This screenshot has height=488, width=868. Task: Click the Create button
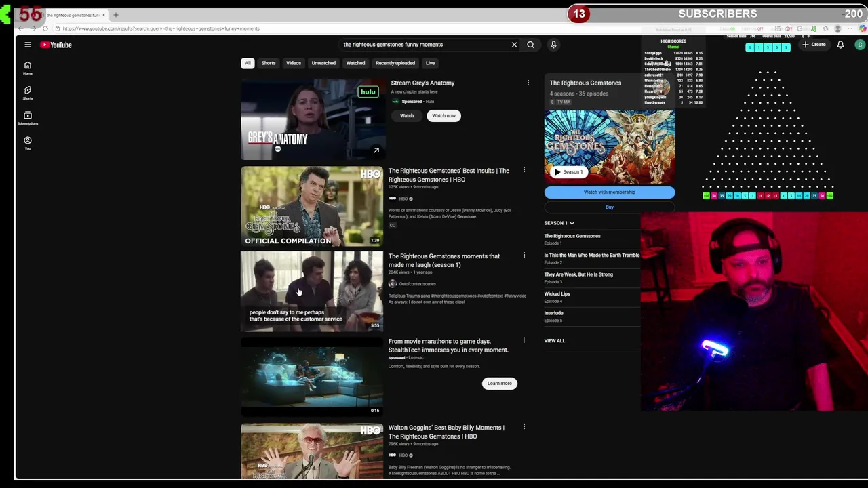pos(814,45)
